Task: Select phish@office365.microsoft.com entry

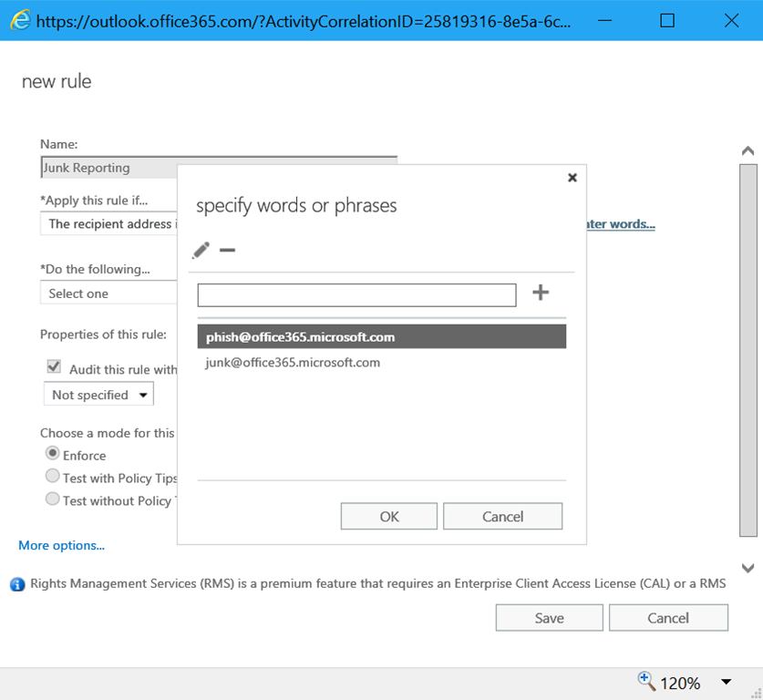Action: click(381, 336)
